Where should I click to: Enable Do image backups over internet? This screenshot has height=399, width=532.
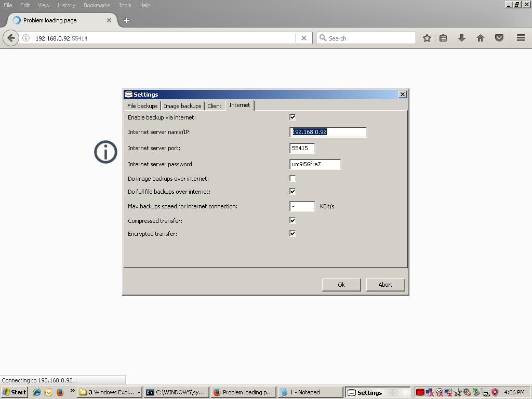292,178
